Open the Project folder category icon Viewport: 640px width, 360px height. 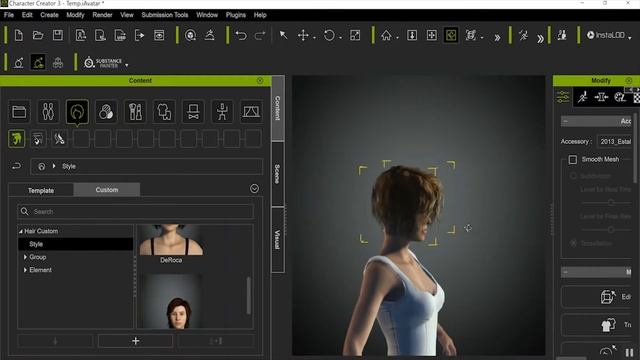point(19,111)
